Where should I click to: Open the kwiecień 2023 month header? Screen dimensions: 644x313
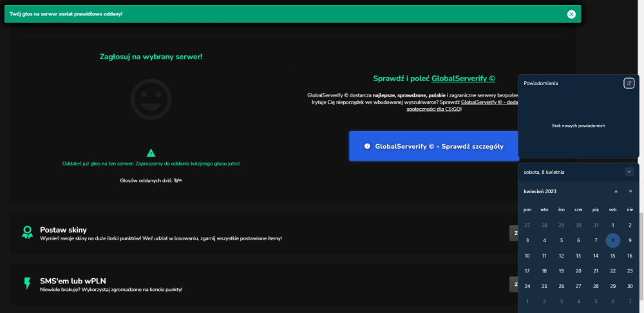pos(540,191)
